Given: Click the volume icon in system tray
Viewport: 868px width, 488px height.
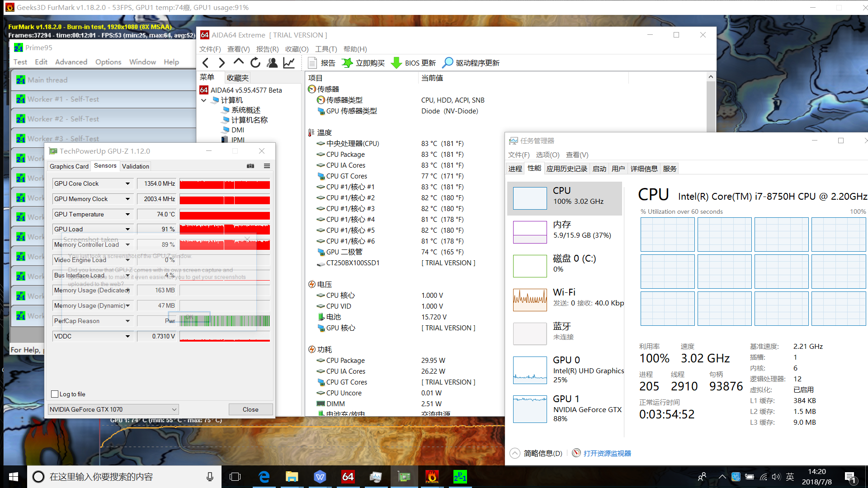Looking at the screenshot, I should 776,477.
